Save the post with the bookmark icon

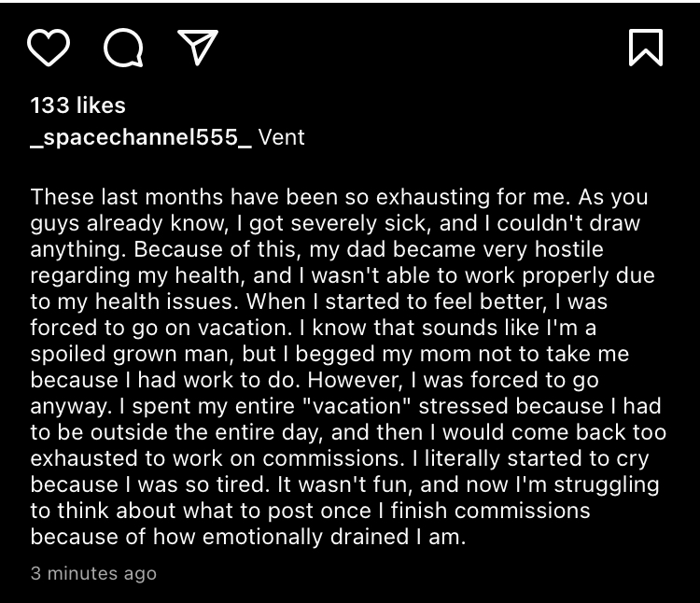coord(646,48)
